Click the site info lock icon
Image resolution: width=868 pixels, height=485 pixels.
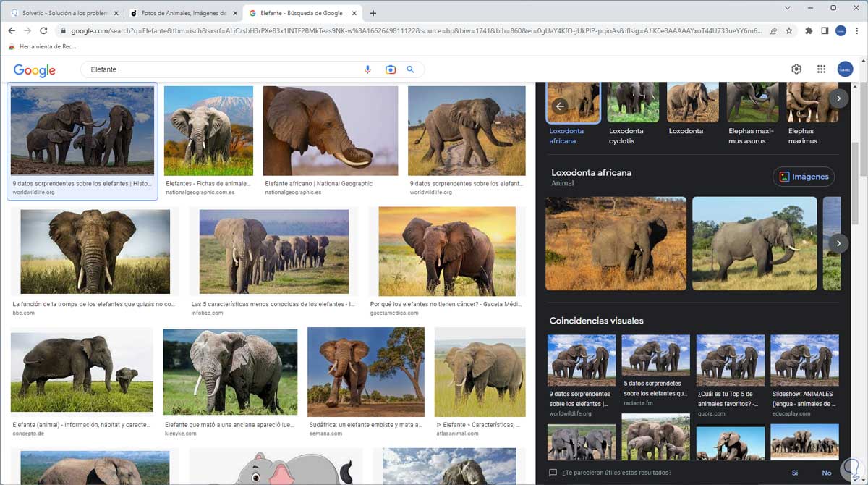click(x=64, y=31)
